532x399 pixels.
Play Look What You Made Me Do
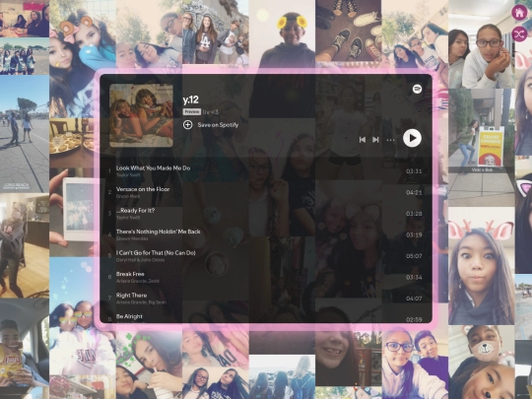pos(153,167)
